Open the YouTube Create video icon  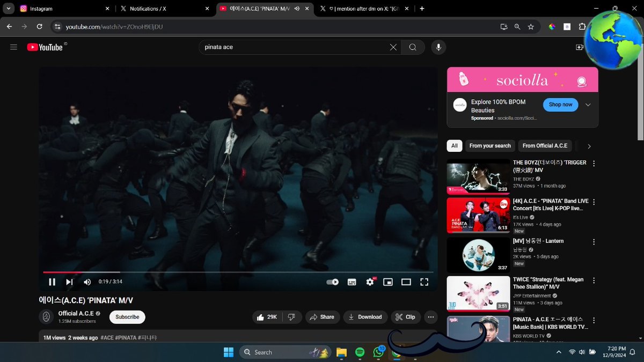tap(580, 47)
